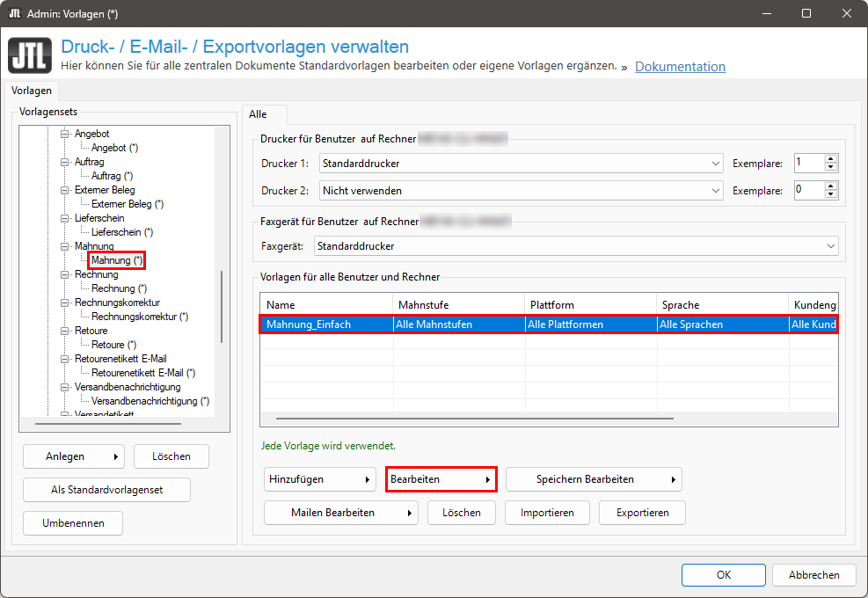Click the Als Standardvorlagenset button

pyautogui.click(x=106, y=490)
